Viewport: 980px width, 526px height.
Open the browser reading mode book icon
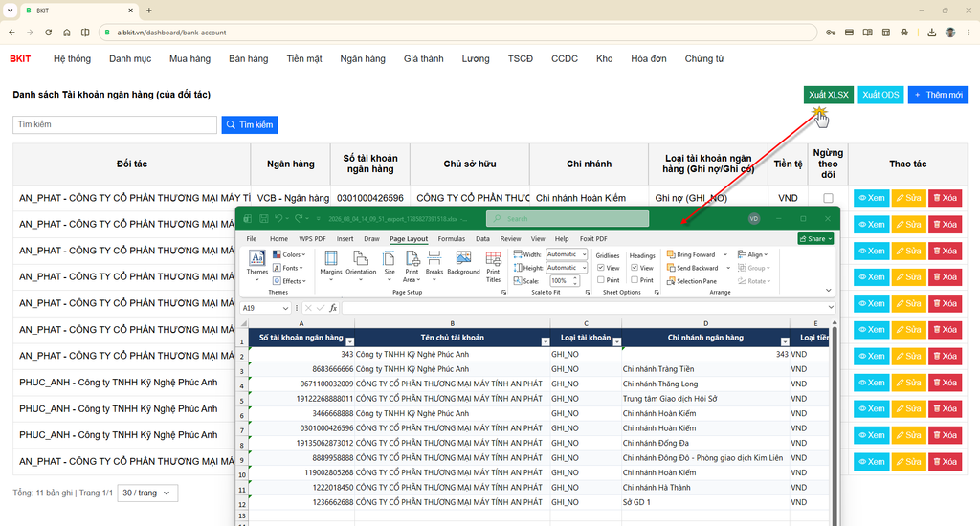(x=867, y=33)
